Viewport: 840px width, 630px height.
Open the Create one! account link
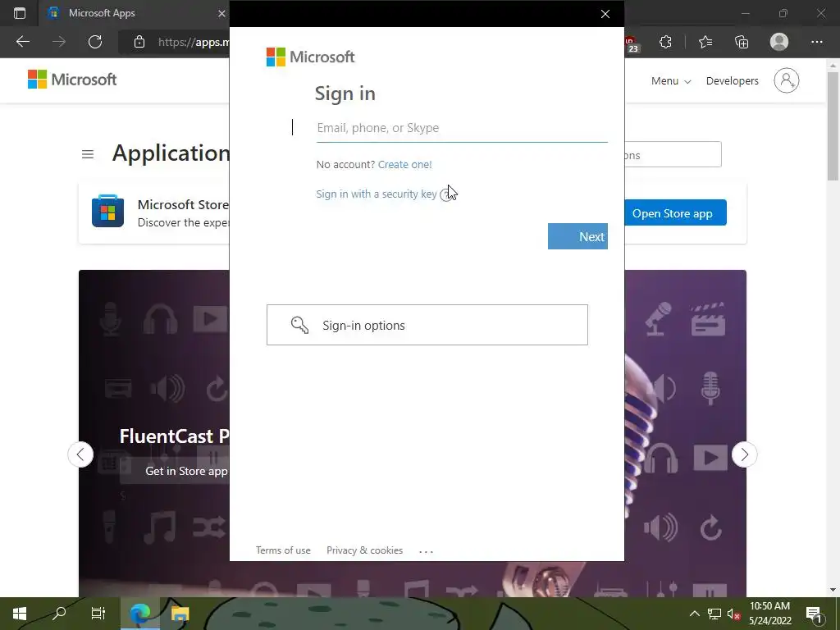click(x=404, y=164)
